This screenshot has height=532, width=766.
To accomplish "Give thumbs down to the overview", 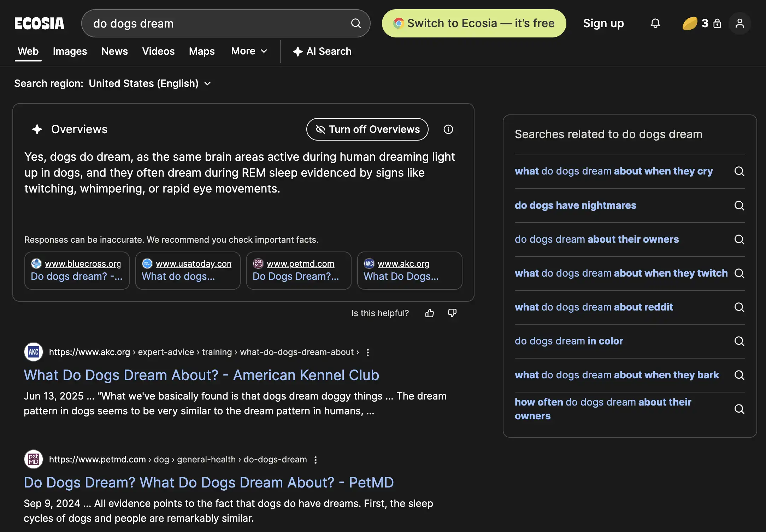I will [x=452, y=313].
